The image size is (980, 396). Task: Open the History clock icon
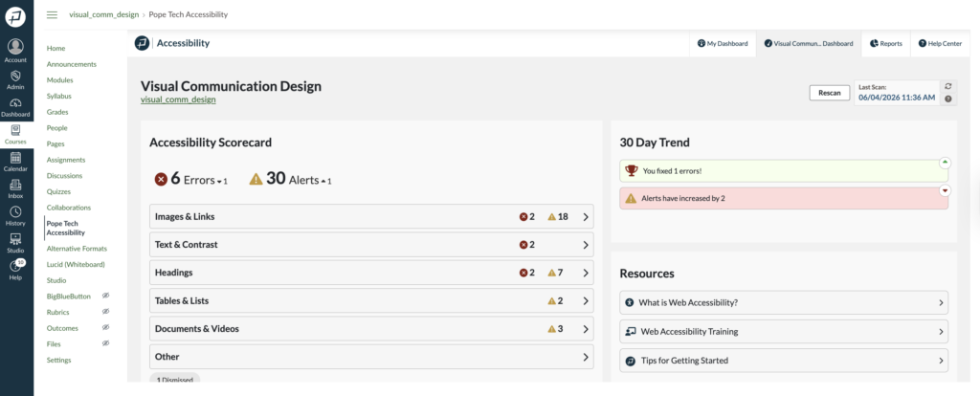15,212
